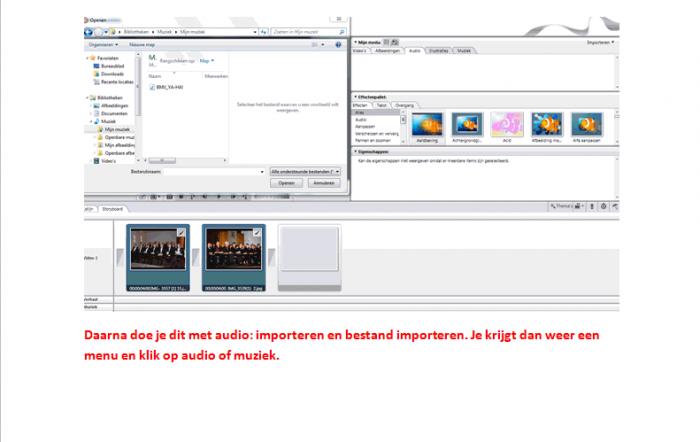Open the Bestandsnaam dropdown arrow
This screenshot has height=442, width=700.
pos(262,172)
